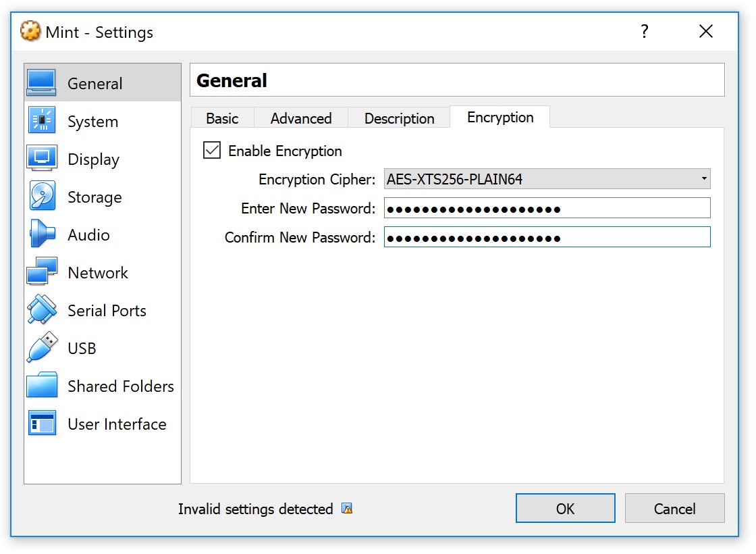Click the User Interface icon
756x554 pixels.
point(42,424)
